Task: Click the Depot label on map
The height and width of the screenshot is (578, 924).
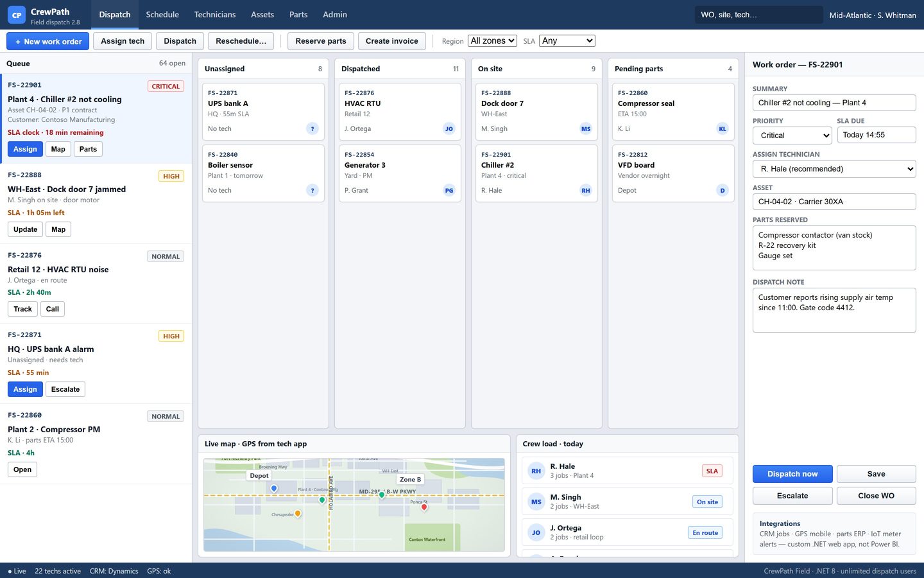Action: coord(259,476)
